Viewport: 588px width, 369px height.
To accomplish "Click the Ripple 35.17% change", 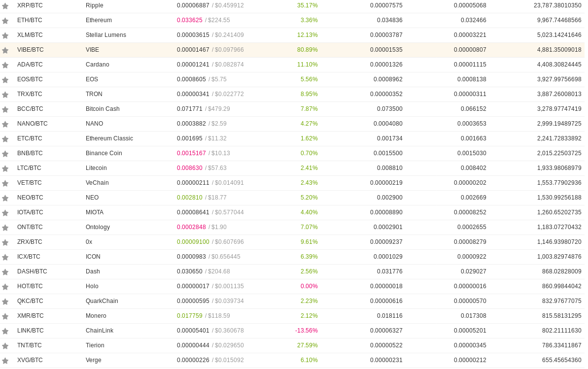I will pos(308,5).
